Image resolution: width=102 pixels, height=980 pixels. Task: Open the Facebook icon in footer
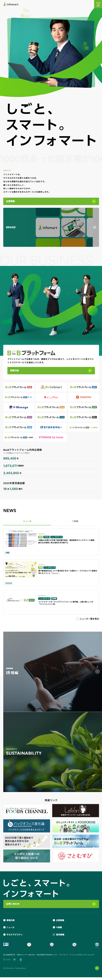(x=21, y=960)
